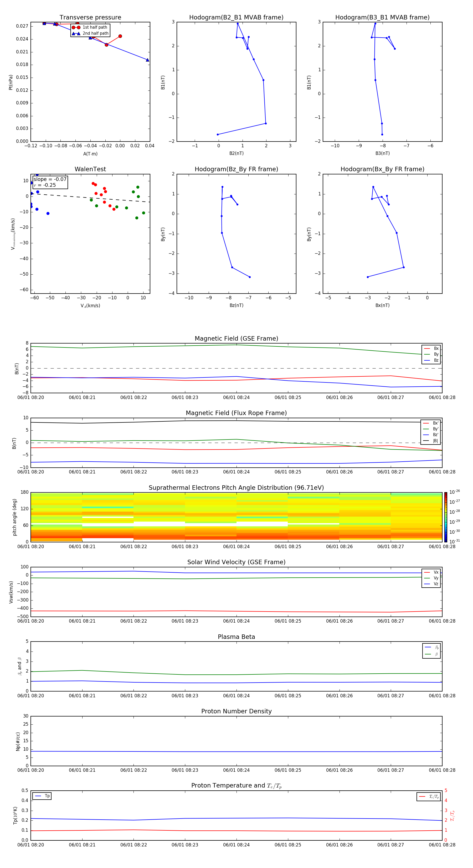Click the "Te/Tp" legend entry in temperature plot
The width and height of the screenshot is (473, 868).
(x=429, y=796)
